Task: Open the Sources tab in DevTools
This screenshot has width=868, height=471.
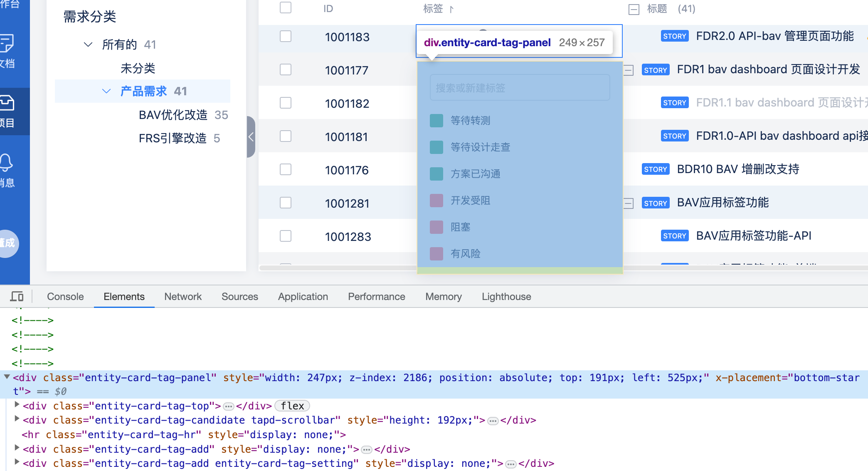Action: [x=240, y=297]
